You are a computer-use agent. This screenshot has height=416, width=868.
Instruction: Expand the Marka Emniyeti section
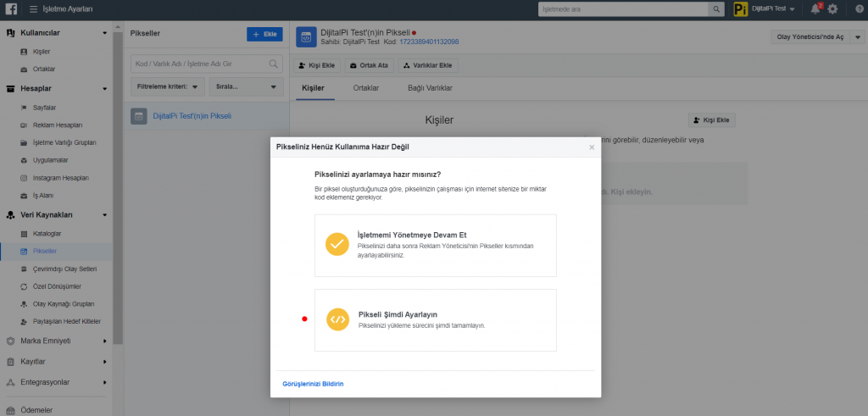coord(104,341)
